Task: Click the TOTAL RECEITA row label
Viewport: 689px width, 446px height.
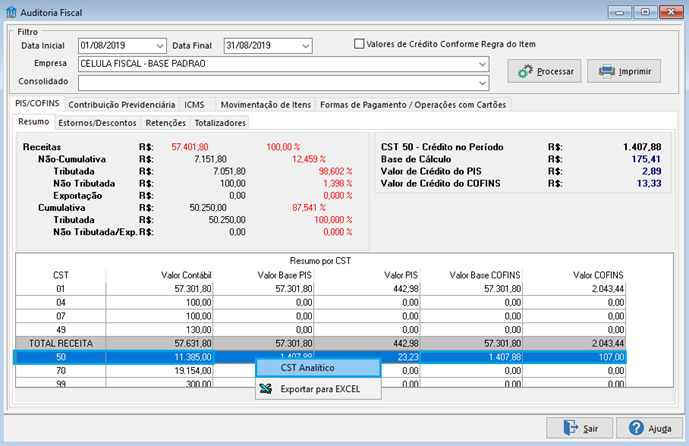Action: click(61, 343)
